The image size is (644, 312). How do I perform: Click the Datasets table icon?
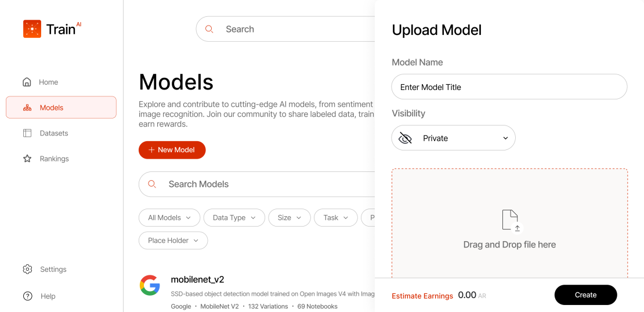[x=27, y=133]
